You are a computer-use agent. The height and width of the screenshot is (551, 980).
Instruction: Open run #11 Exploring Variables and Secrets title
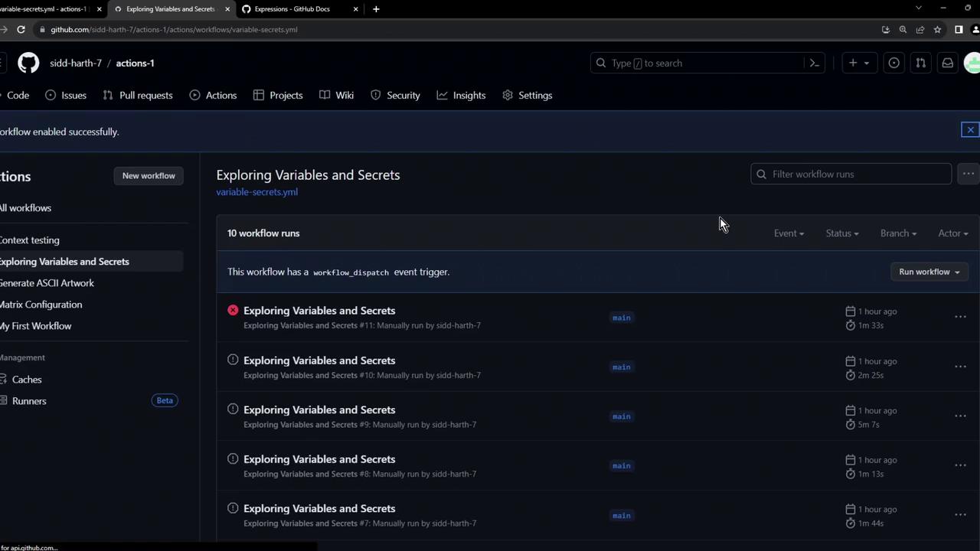tap(319, 311)
